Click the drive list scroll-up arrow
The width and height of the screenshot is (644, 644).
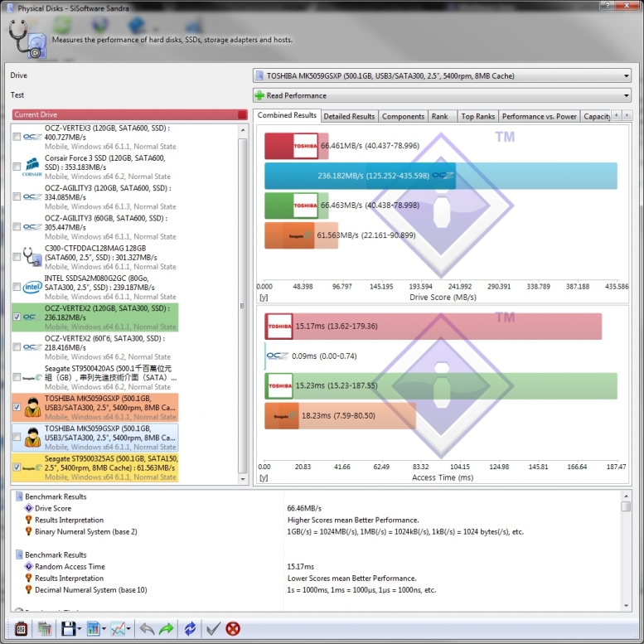coord(243,130)
